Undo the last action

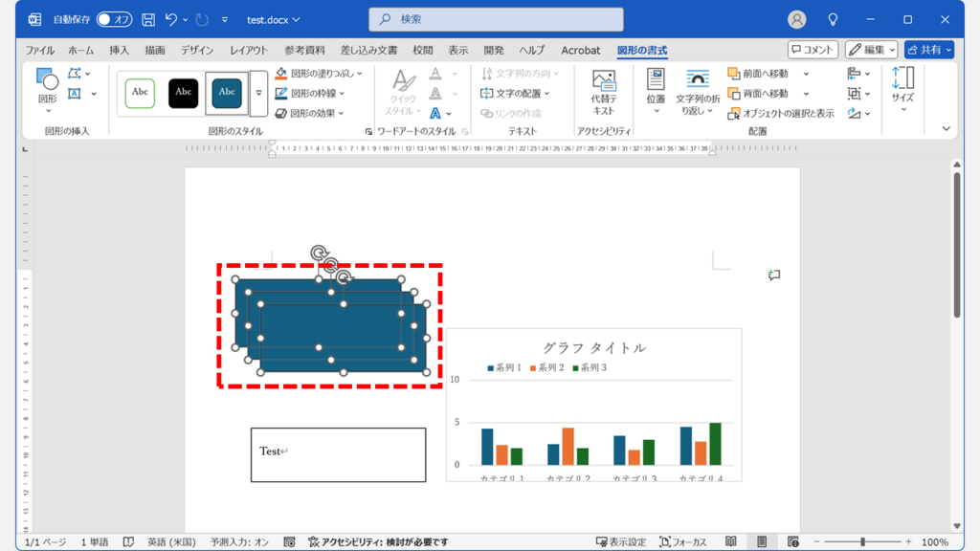click(x=170, y=20)
